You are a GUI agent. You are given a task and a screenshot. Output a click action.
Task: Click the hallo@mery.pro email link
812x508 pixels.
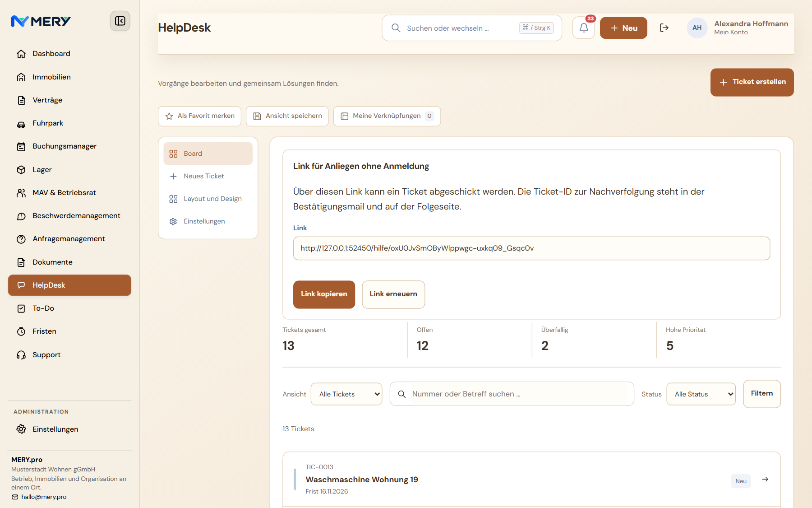pos(44,497)
